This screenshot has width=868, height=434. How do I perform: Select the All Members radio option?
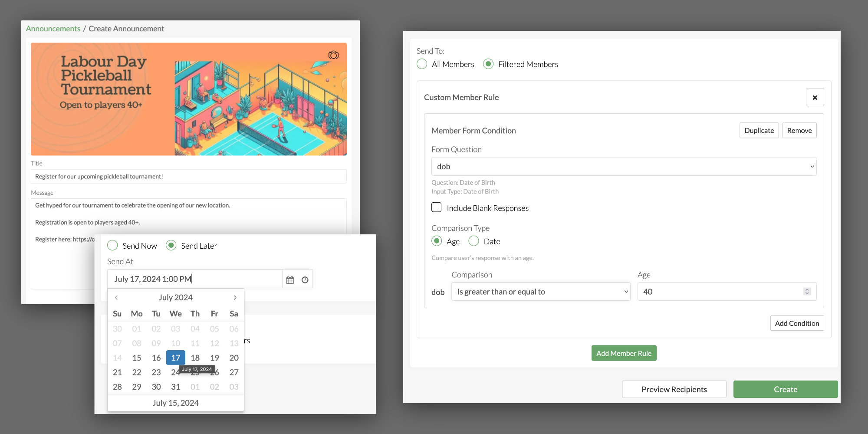tap(422, 64)
